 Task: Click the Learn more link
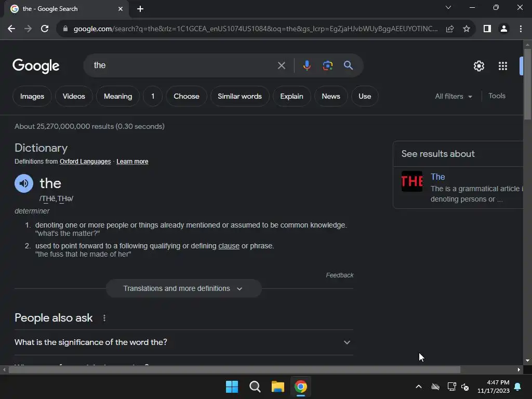pyautogui.click(x=132, y=162)
